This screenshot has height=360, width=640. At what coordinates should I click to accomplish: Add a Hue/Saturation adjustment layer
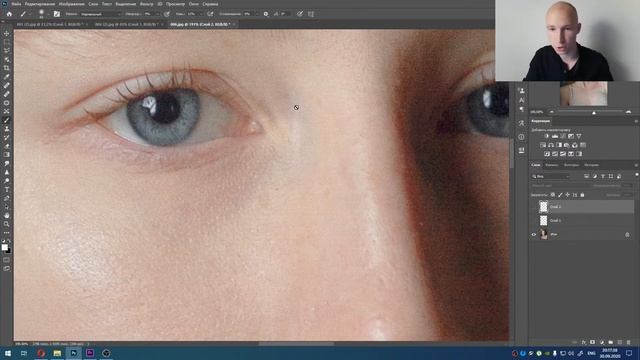(543, 145)
